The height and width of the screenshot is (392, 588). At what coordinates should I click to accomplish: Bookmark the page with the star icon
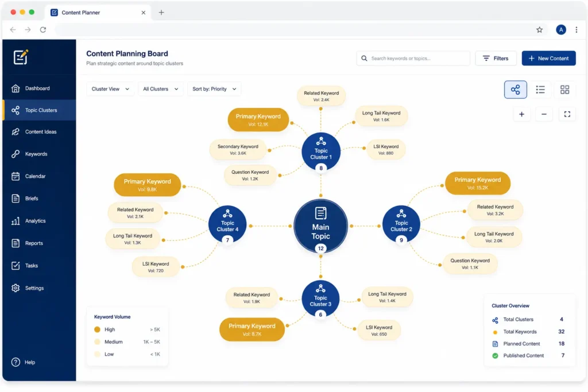[x=539, y=30]
